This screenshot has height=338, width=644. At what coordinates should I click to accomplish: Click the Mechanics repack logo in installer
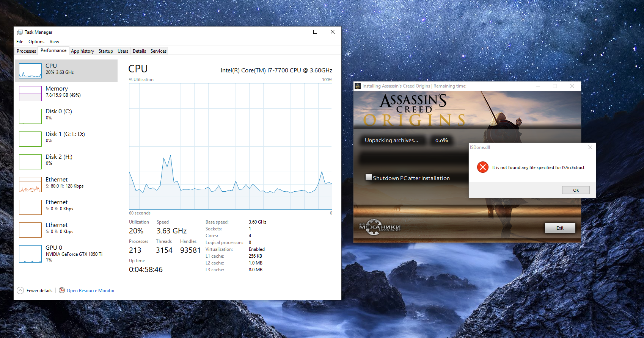tap(379, 227)
